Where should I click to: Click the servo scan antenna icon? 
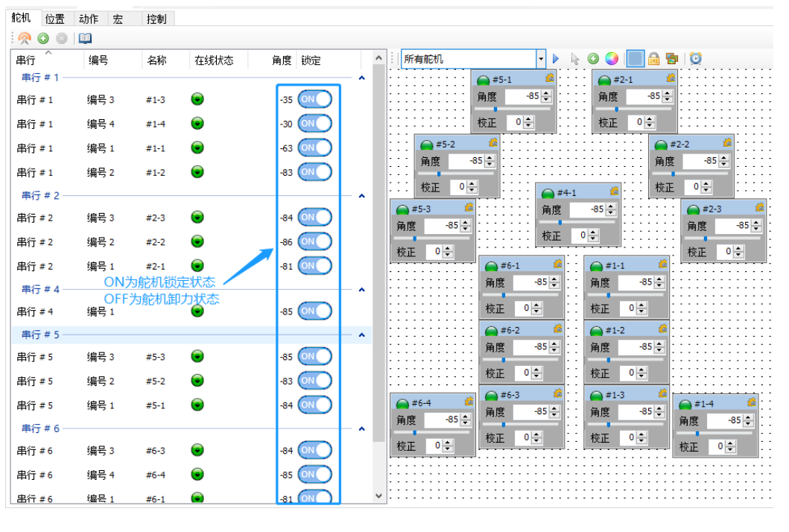[x=25, y=39]
